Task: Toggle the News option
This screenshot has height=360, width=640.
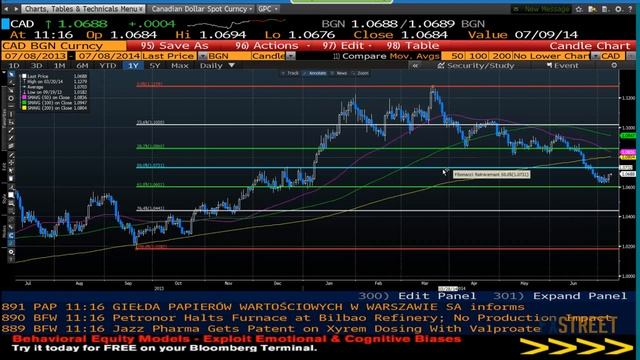Action: pyautogui.click(x=339, y=73)
